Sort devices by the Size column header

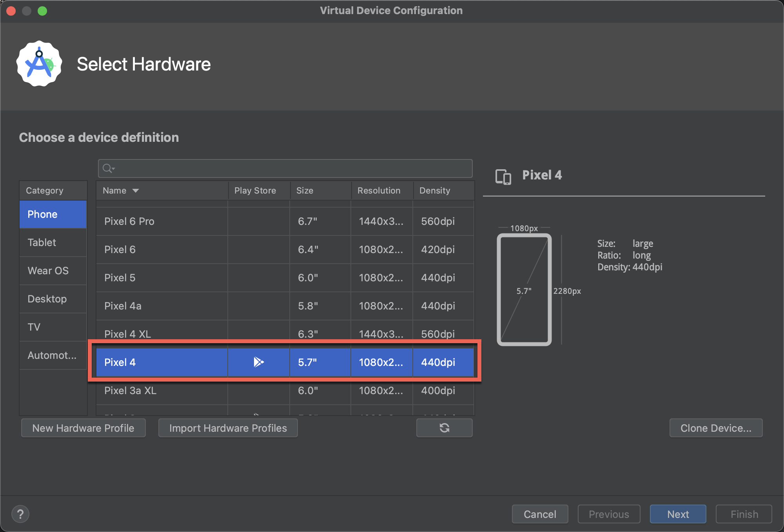click(305, 191)
